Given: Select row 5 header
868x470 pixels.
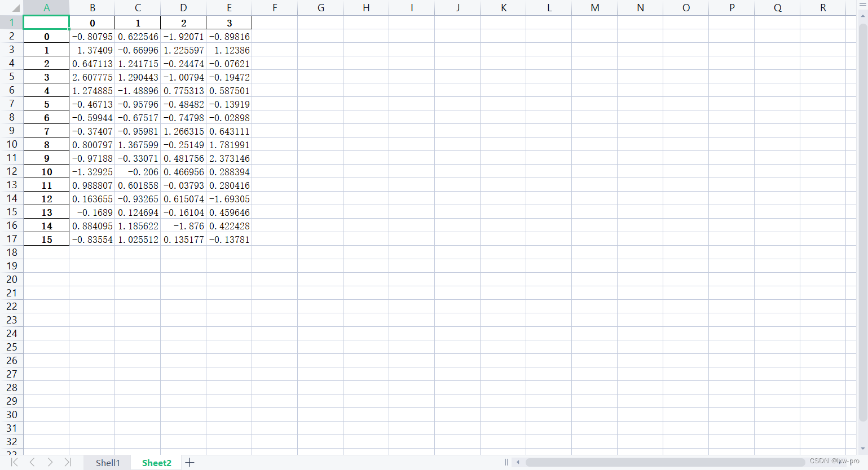Looking at the screenshot, I should pyautogui.click(x=12, y=77).
